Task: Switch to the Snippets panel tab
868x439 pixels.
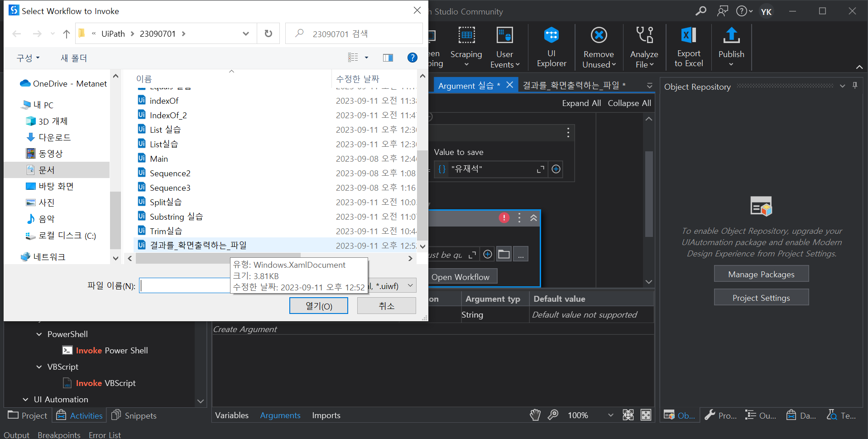Action: pos(134,415)
